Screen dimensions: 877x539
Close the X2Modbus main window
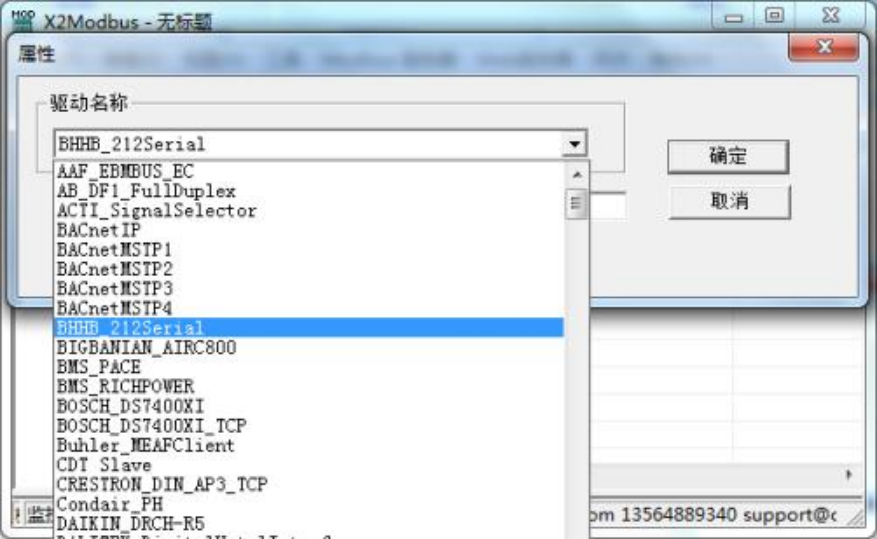click(831, 16)
